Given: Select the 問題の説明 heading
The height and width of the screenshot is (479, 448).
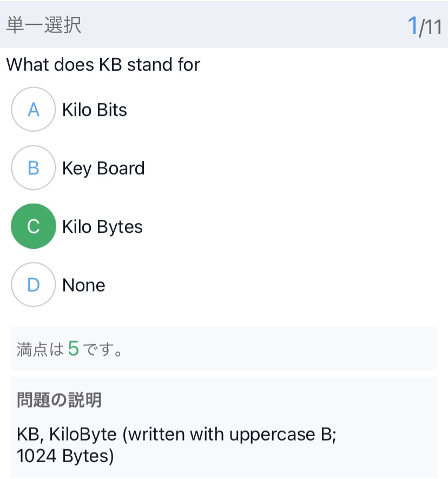Looking at the screenshot, I should pyautogui.click(x=59, y=400).
